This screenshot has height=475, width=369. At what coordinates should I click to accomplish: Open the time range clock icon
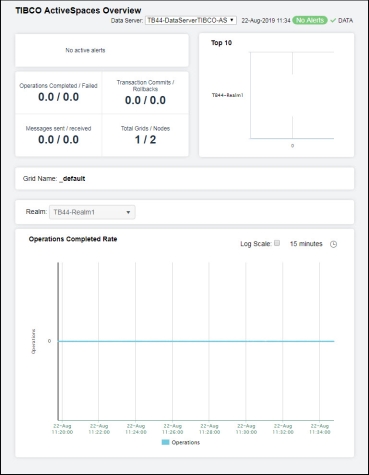[x=333, y=244]
